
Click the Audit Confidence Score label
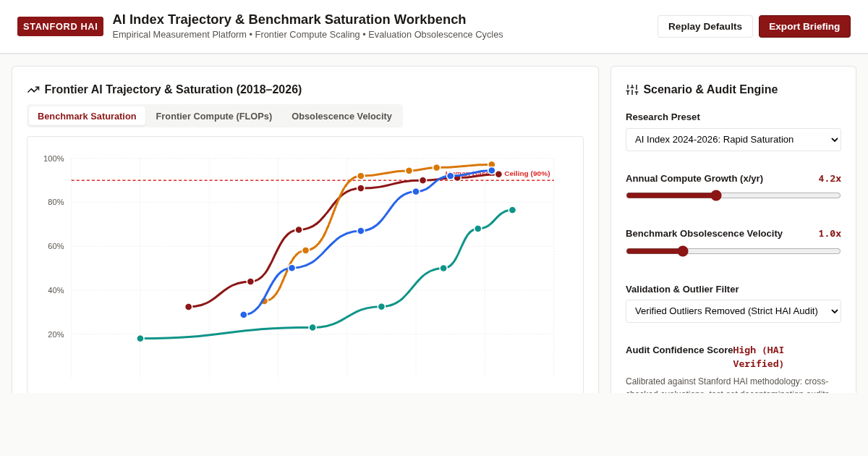coord(679,350)
